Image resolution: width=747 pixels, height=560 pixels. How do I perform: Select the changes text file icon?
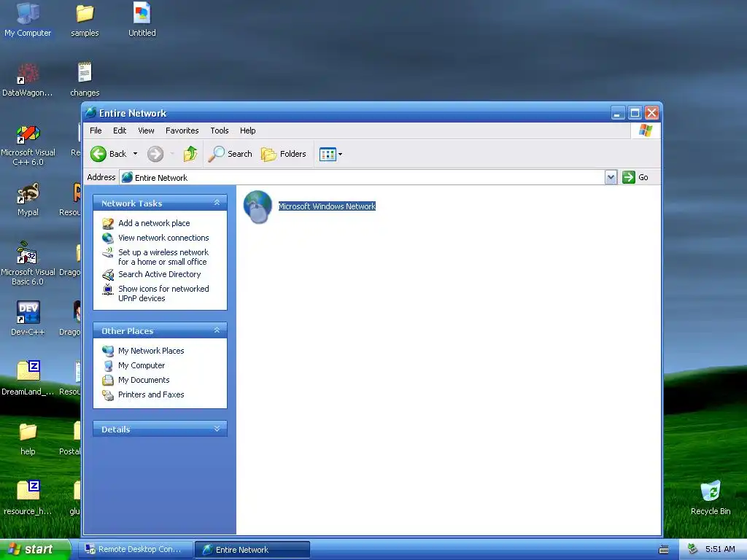tap(85, 80)
